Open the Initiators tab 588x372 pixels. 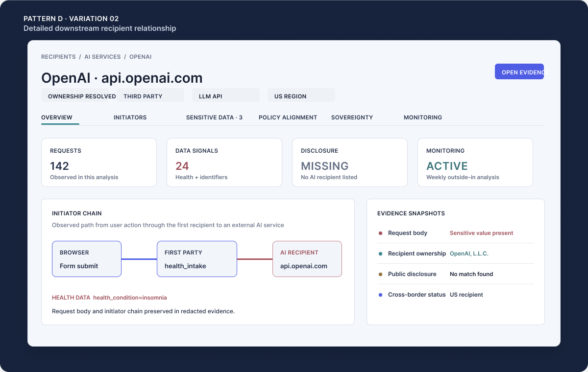click(x=130, y=117)
